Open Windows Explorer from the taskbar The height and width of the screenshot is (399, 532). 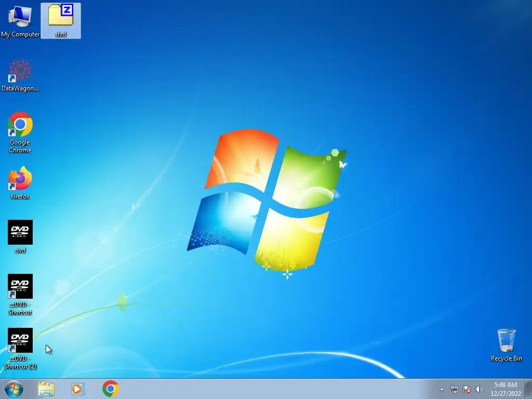46,389
